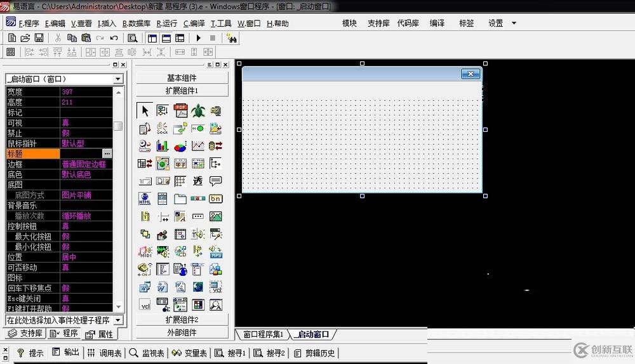
Task: Open the dropdown arrow beside 设置
Action: pyautogui.click(x=514, y=23)
